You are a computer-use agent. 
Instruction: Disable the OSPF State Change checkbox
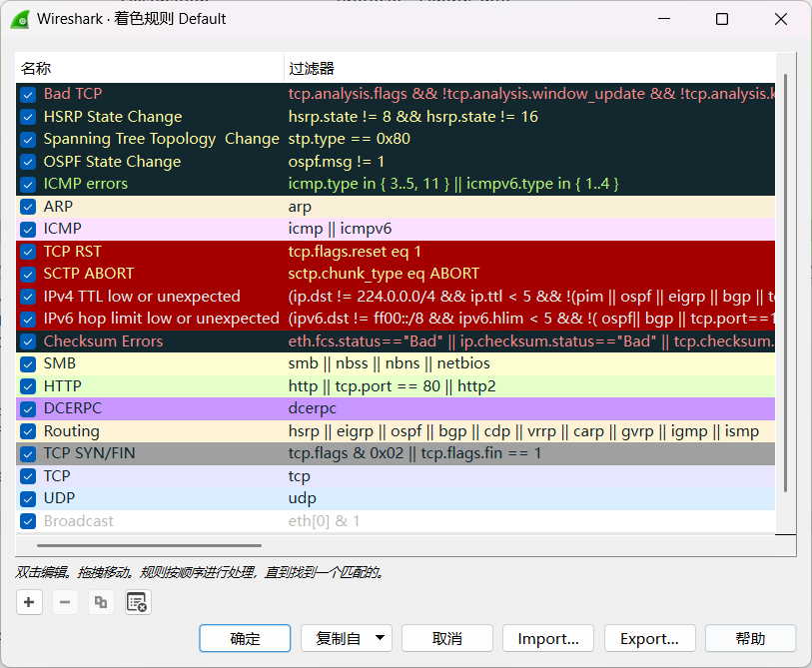(x=28, y=162)
